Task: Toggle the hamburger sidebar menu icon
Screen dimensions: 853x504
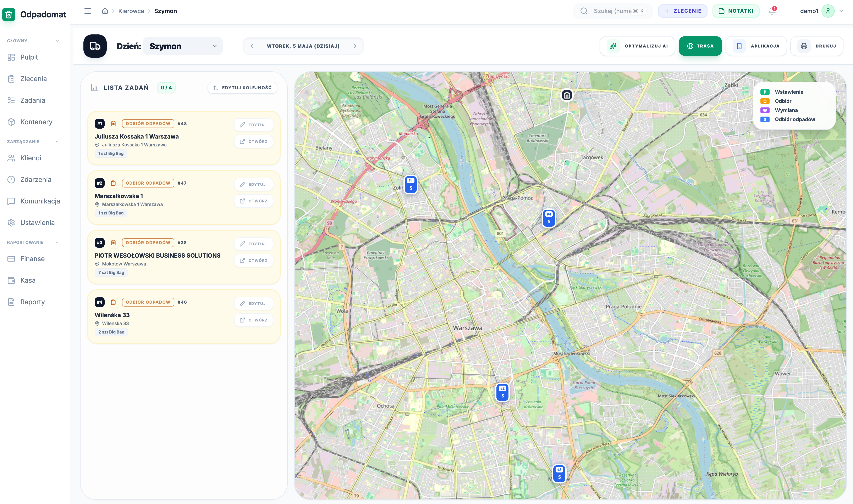Action: coord(87,11)
